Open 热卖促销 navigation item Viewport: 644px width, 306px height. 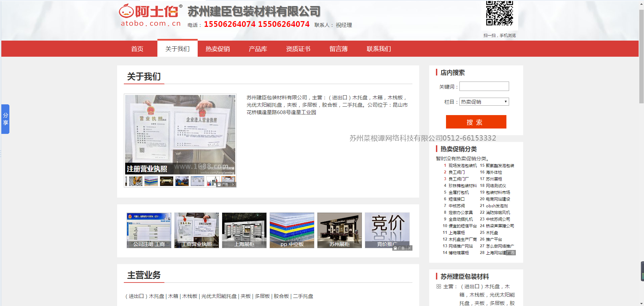(x=218, y=49)
